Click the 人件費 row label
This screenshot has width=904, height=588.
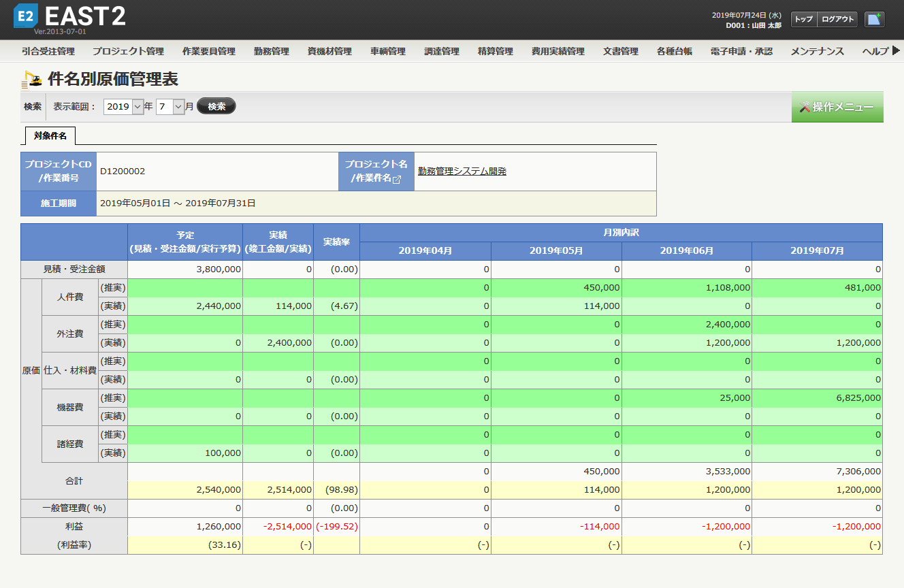pyautogui.click(x=70, y=297)
